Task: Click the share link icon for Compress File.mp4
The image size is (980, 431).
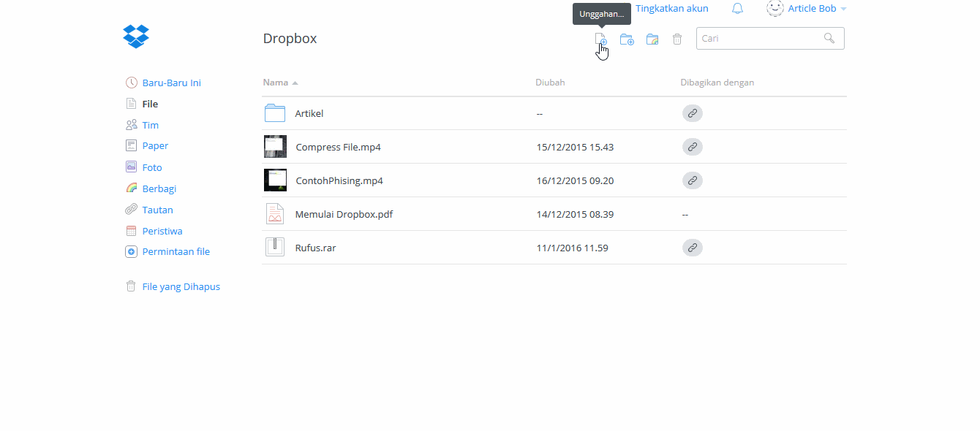Action: tap(692, 147)
